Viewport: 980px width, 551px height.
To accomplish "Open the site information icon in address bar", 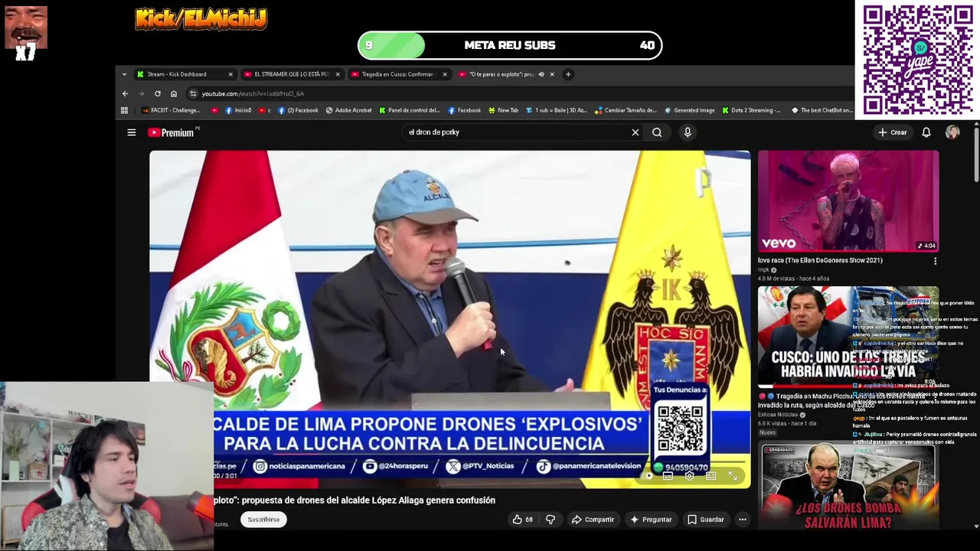I will click(x=193, y=93).
